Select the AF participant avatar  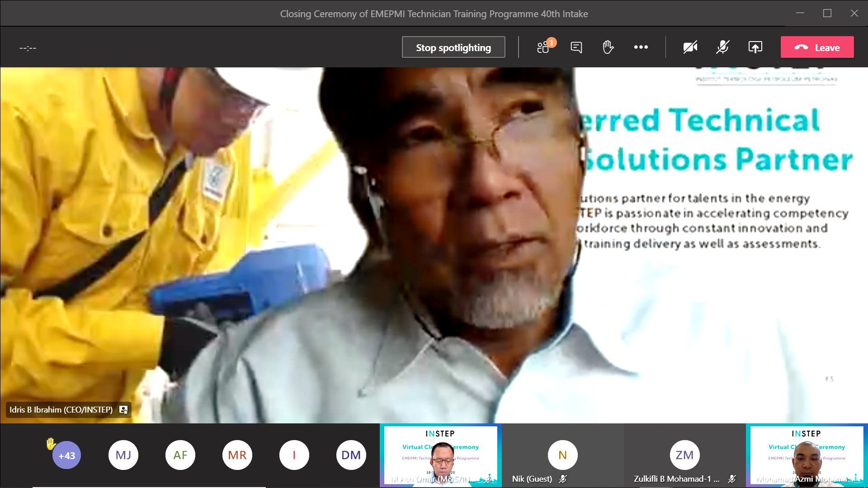click(180, 455)
